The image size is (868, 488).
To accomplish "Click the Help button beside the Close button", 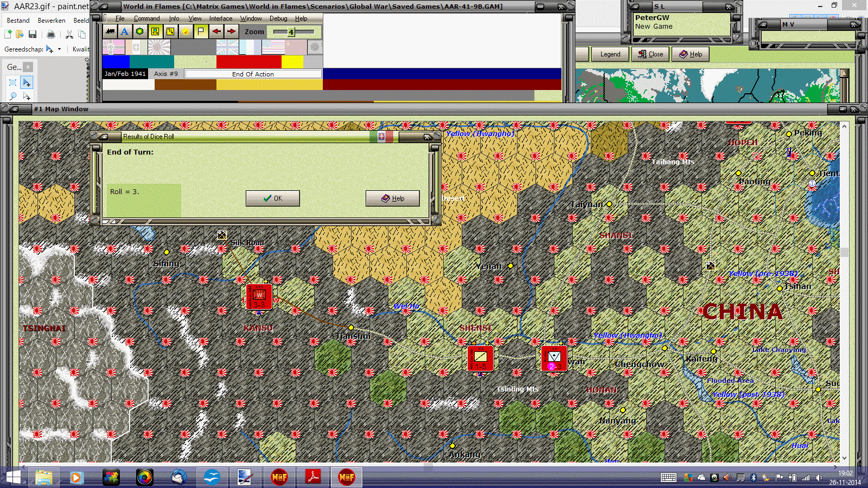I will point(691,54).
